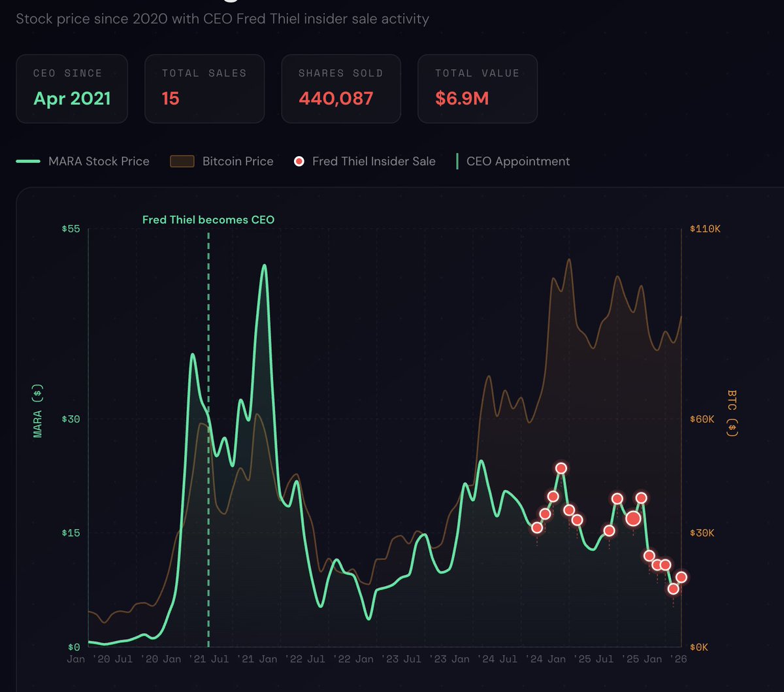Click the '$55' MARA axis label

(x=70, y=229)
